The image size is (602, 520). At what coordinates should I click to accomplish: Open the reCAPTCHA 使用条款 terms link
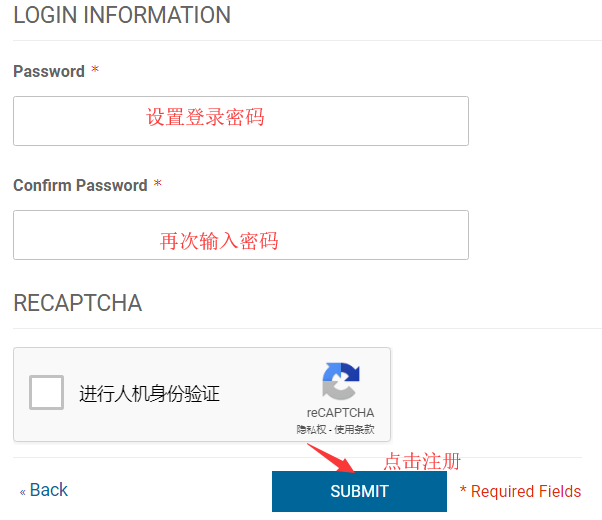(355, 429)
